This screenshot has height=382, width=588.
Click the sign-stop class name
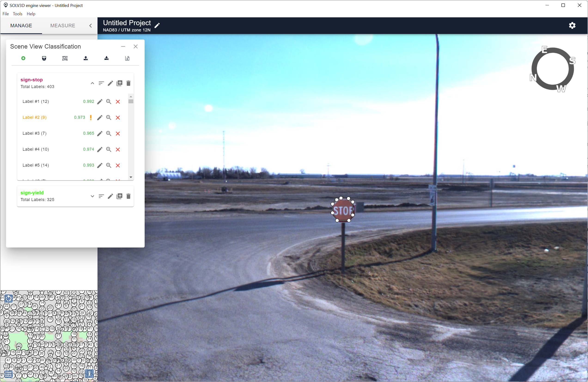(32, 80)
